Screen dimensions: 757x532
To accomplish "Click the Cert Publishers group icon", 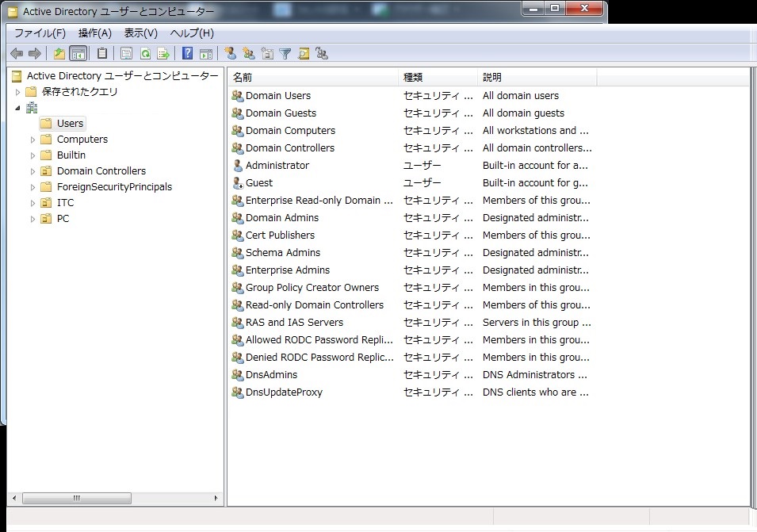I will tap(238, 235).
